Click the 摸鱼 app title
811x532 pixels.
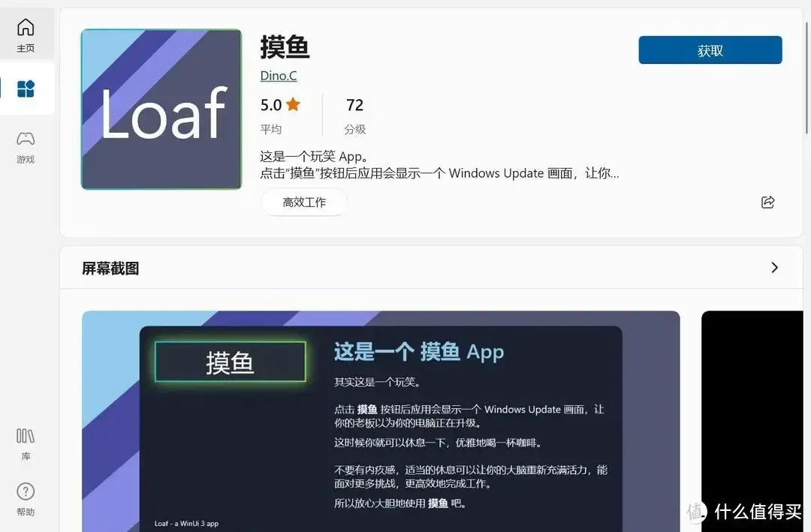(285, 47)
